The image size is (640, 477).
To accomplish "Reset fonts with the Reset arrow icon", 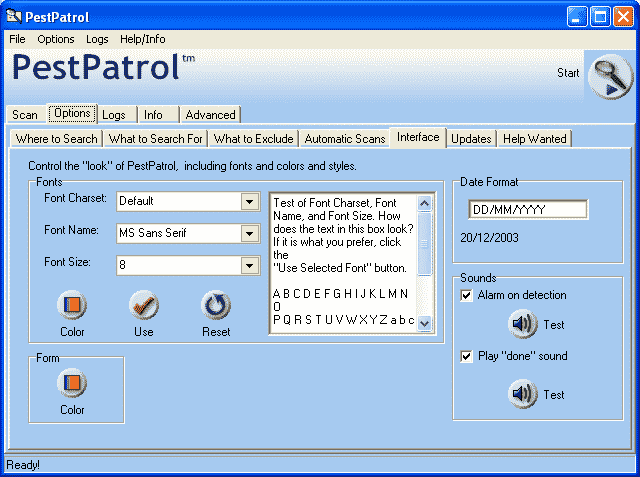I will coord(216,305).
